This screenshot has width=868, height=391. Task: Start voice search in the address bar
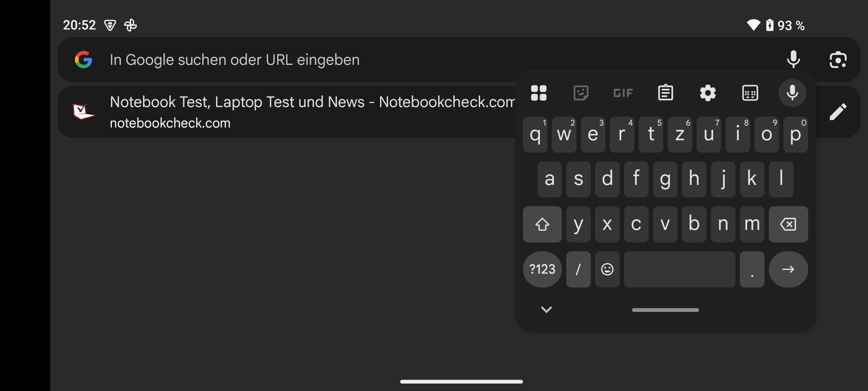pos(793,60)
